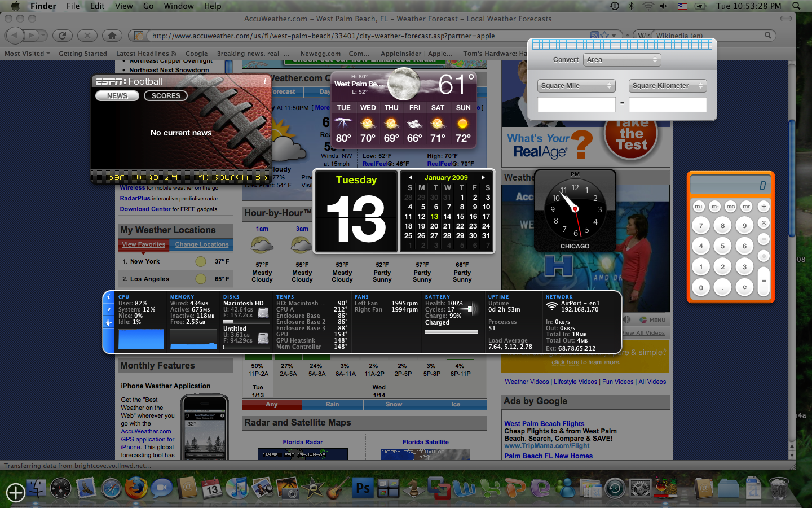Select January 20 in Calendar widget
The height and width of the screenshot is (508, 812).
434,226
